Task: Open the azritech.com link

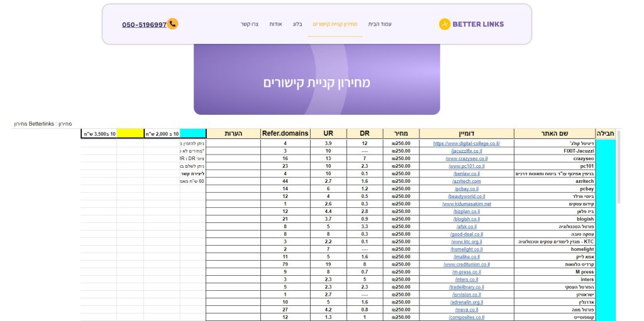Action: [467, 181]
